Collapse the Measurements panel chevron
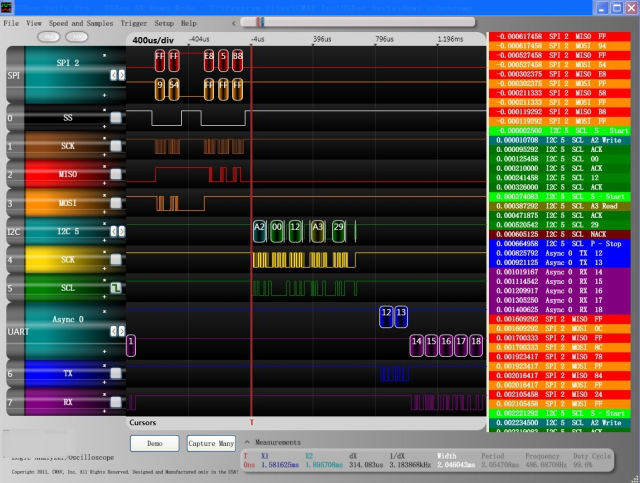Screen dimensions: 640x483 pos(247,442)
